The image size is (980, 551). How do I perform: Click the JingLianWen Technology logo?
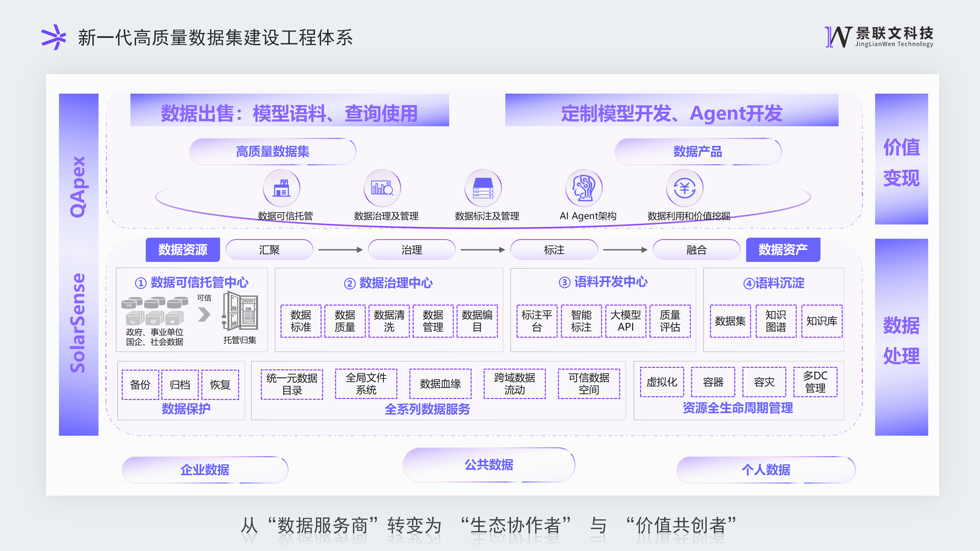[879, 37]
